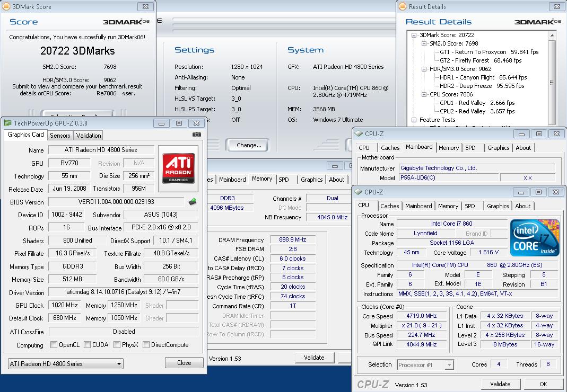Click the GPU-Z title bar icon
567x392 pixels.
(x=7, y=123)
